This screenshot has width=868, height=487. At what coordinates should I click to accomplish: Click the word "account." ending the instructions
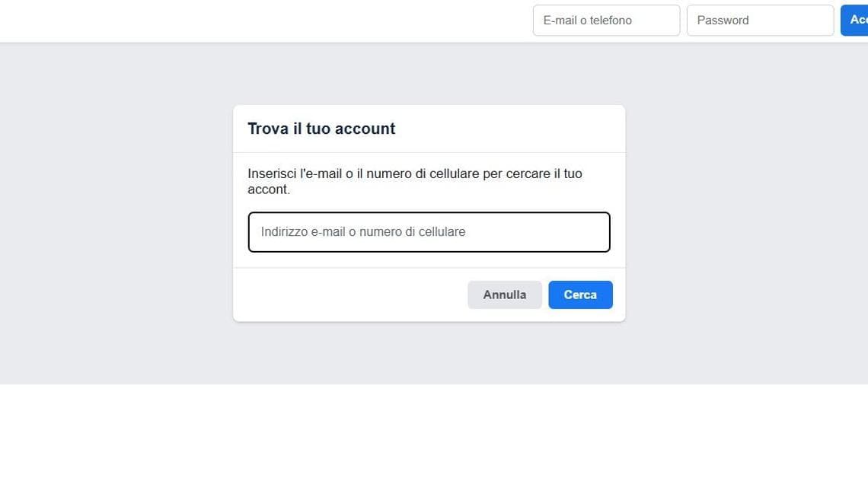(x=269, y=189)
